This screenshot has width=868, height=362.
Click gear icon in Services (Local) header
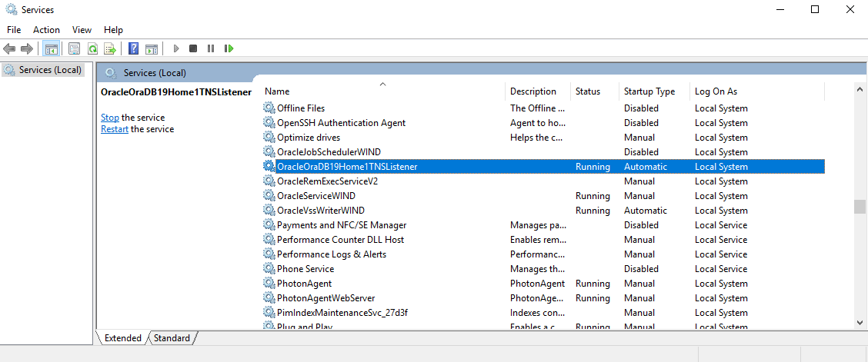click(111, 73)
